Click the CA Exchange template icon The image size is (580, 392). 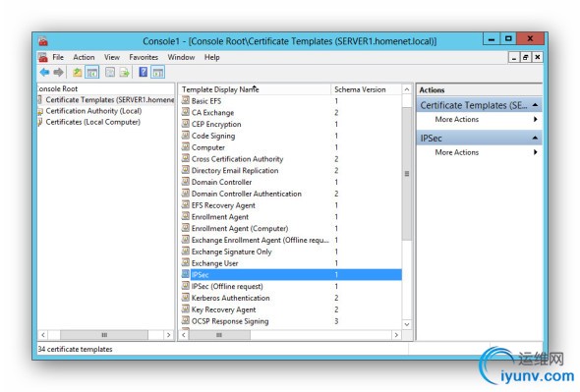[186, 112]
